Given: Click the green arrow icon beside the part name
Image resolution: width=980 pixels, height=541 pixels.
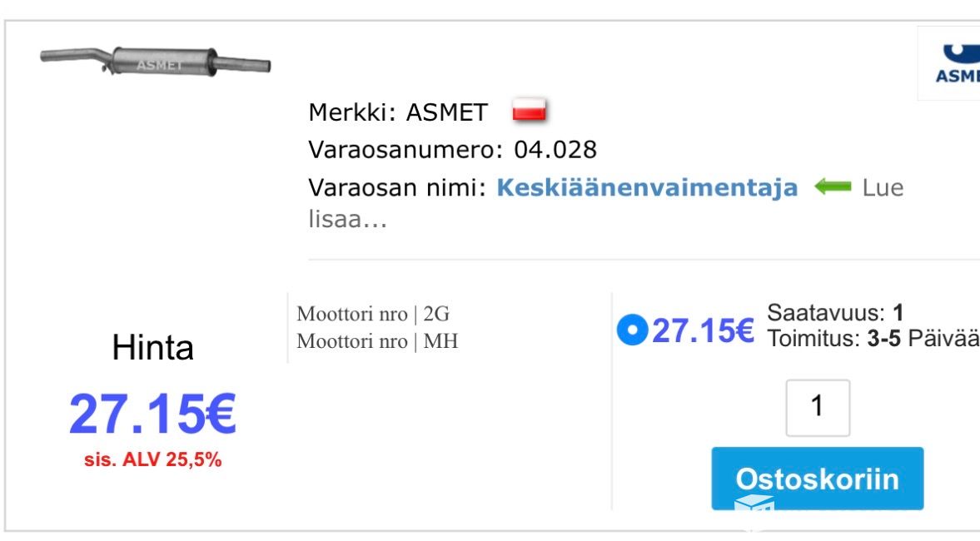Looking at the screenshot, I should pos(833,187).
